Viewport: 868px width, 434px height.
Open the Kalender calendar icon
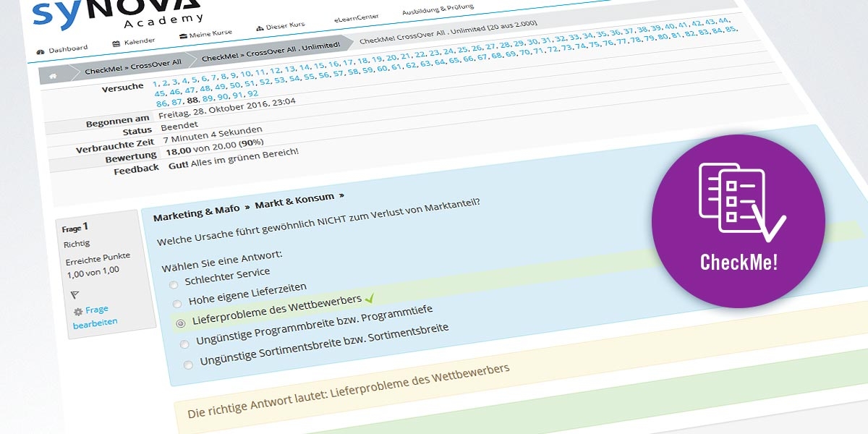tap(116, 44)
